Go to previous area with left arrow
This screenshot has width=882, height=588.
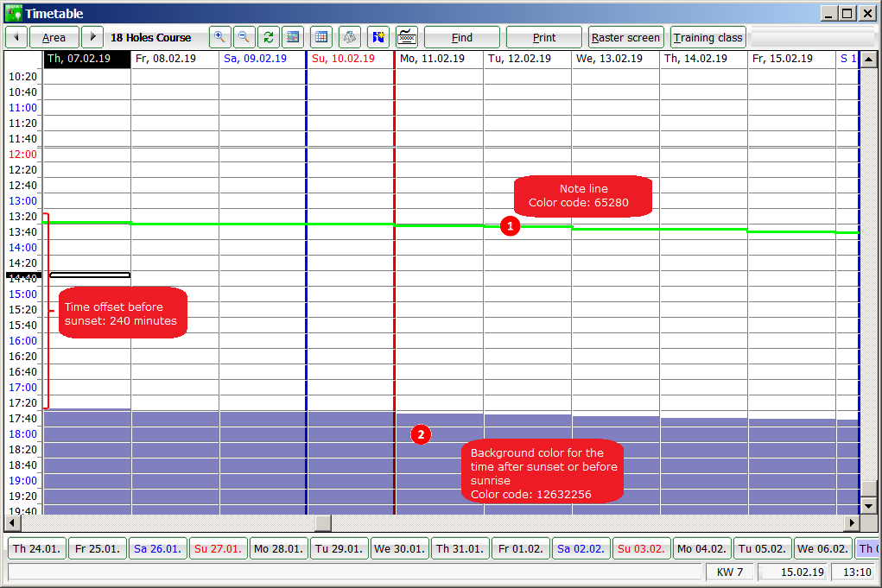coord(16,37)
